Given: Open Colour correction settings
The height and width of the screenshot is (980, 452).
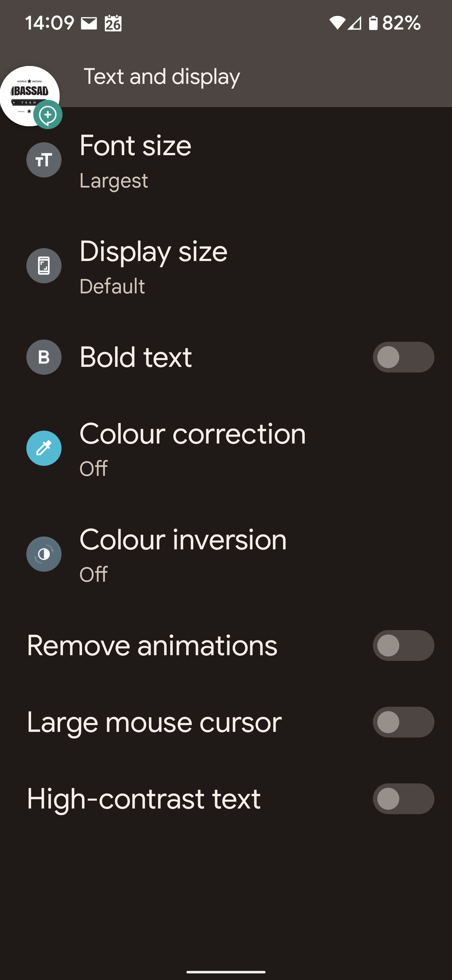Looking at the screenshot, I should point(226,448).
